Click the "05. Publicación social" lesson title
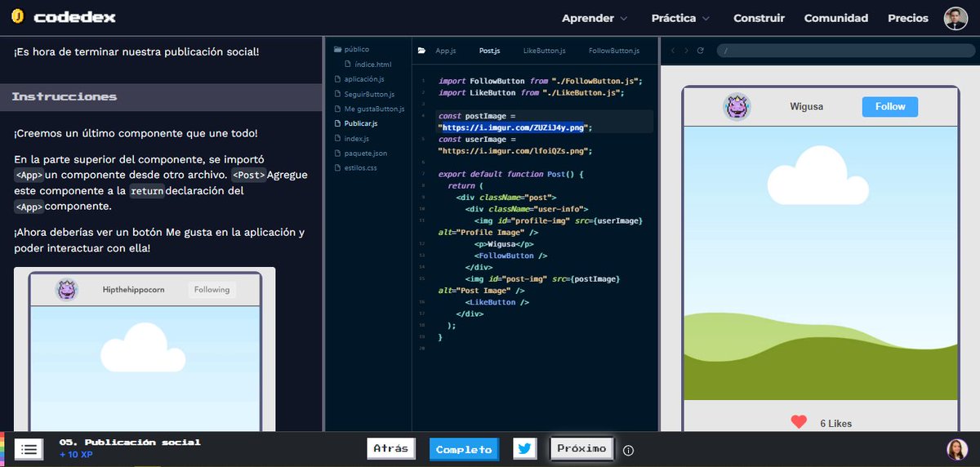980x467 pixels. [130, 442]
